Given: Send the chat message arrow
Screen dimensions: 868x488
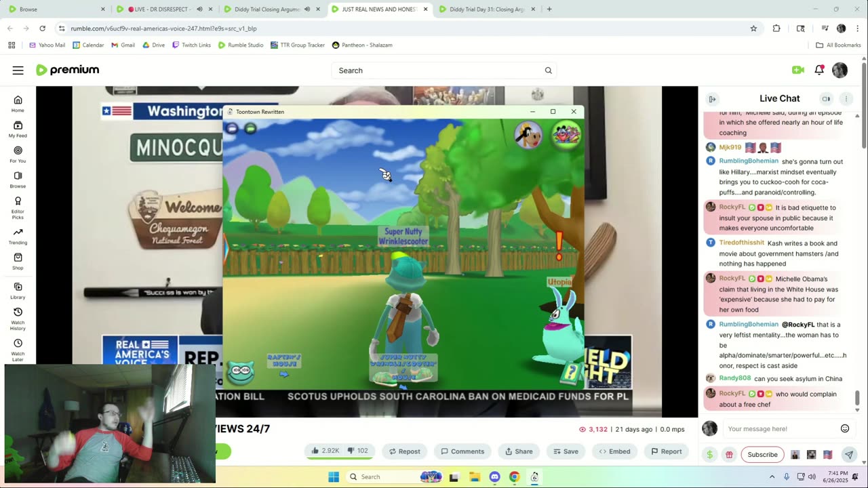Looking at the screenshot, I should coord(848,455).
